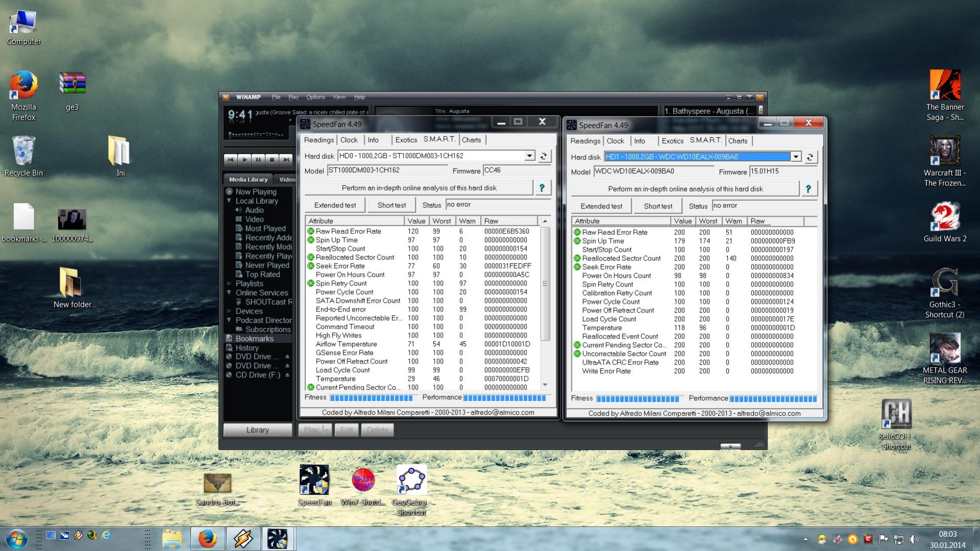Collapse the Online Services node
The height and width of the screenshot is (551, 980).
[229, 293]
